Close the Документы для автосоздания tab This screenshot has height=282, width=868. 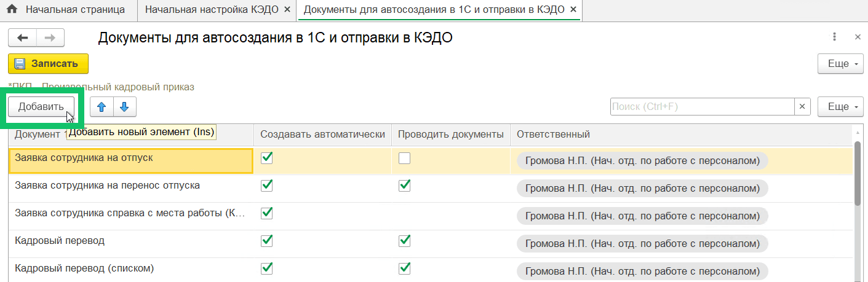(573, 10)
